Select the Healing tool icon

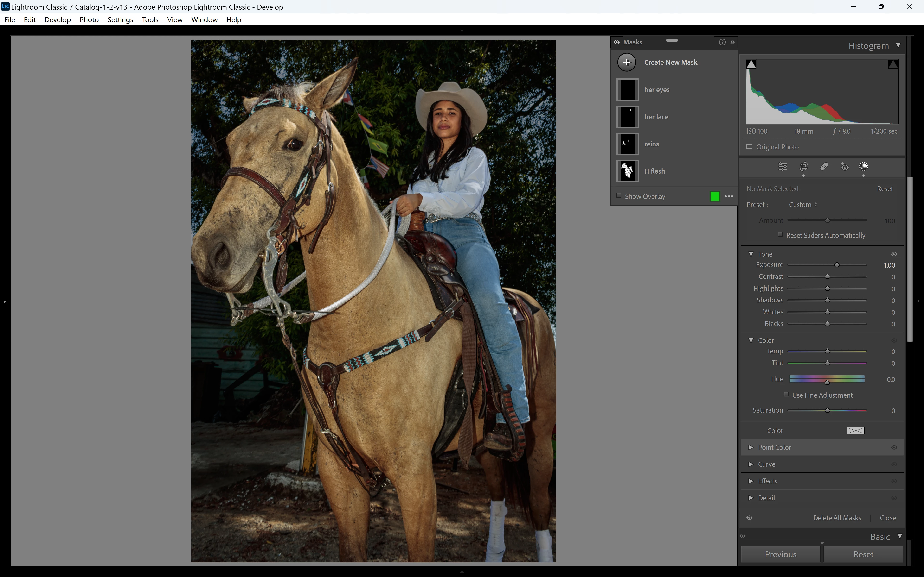pos(824,167)
